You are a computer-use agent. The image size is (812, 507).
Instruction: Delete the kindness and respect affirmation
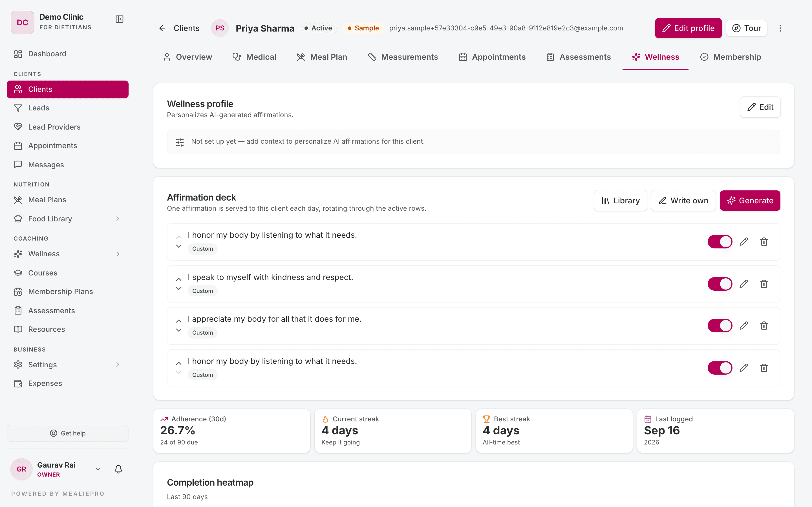(x=764, y=284)
